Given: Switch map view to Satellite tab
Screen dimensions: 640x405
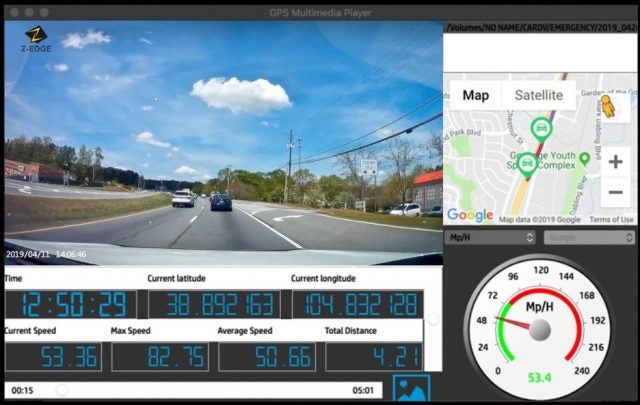Looking at the screenshot, I should [539, 95].
